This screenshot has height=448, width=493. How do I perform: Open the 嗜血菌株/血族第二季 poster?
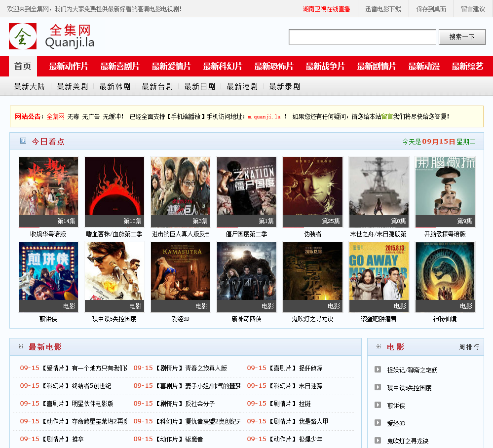click(x=114, y=192)
